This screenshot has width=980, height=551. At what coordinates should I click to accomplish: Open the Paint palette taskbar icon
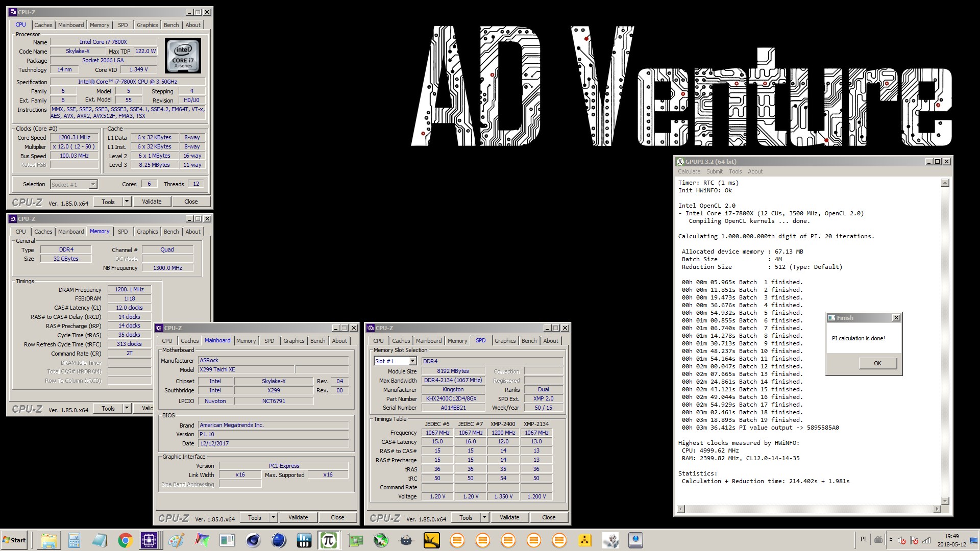(176, 540)
